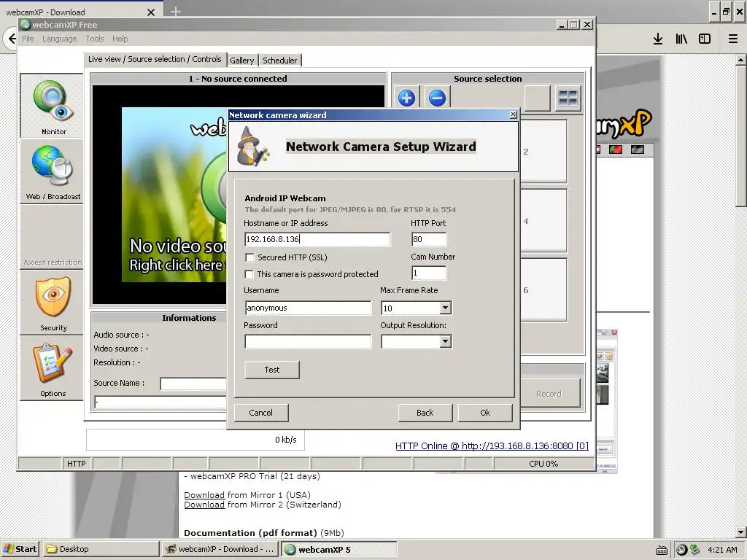Open the Monitor section in sidebar

(x=52, y=106)
